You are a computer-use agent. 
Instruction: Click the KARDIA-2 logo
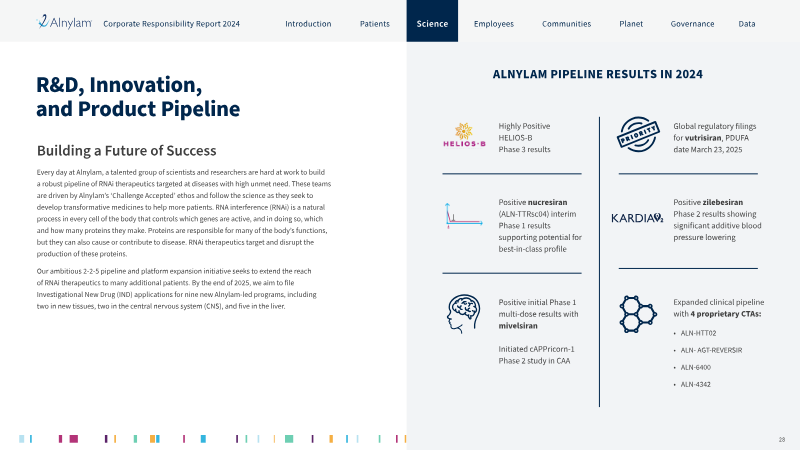click(x=637, y=218)
